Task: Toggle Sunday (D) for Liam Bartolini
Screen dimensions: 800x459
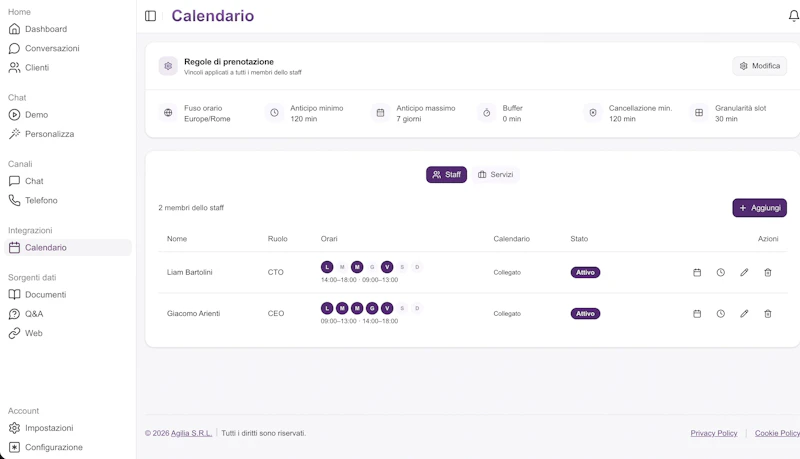Action: [x=417, y=267]
